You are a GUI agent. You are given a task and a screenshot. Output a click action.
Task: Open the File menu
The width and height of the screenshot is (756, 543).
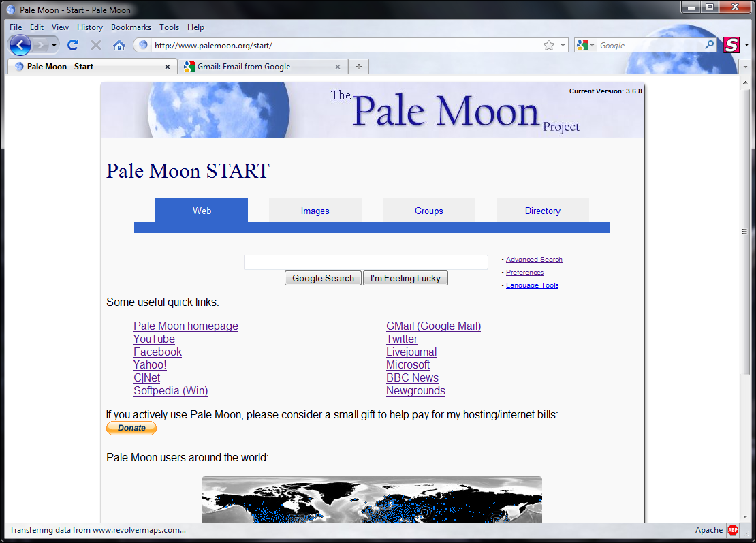[x=16, y=27]
